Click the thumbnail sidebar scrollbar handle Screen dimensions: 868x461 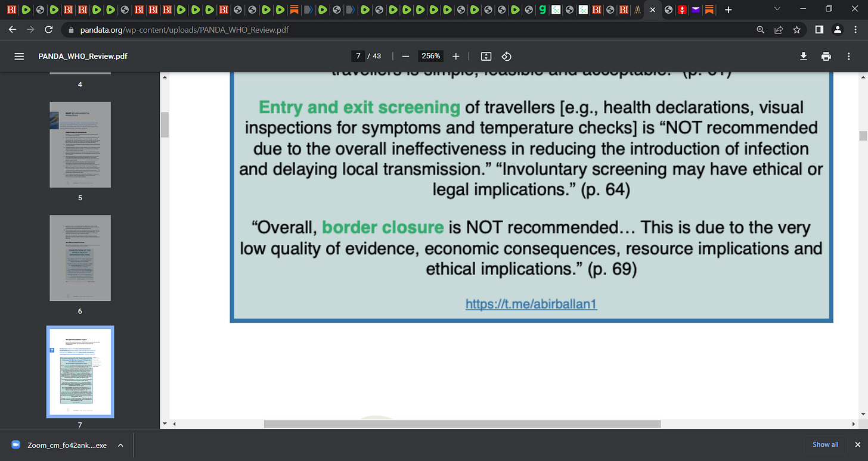point(165,124)
